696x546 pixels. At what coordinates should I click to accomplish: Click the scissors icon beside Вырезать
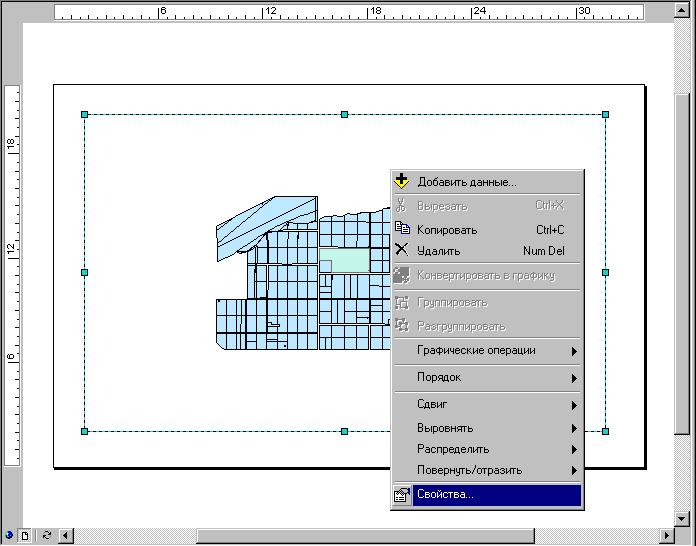point(401,206)
